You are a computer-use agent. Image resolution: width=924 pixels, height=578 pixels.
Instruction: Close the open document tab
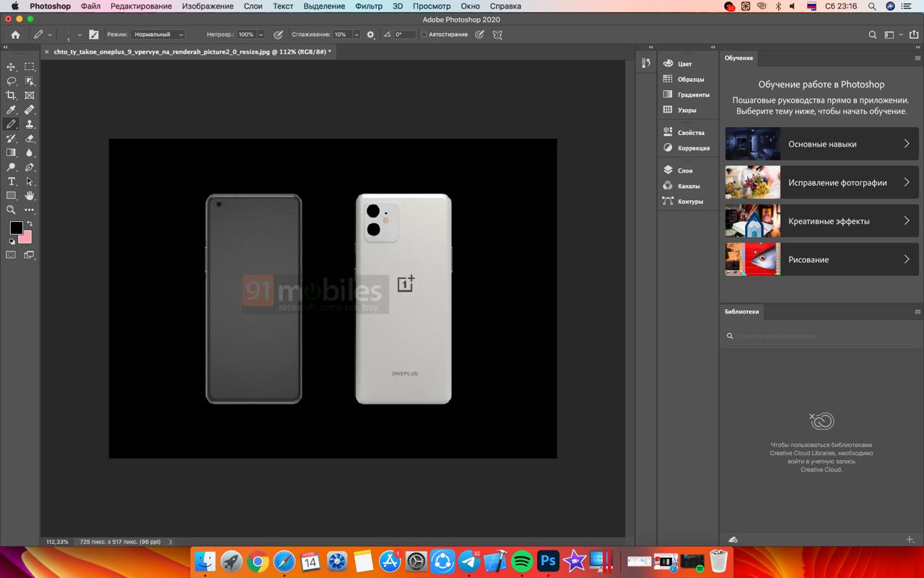pos(47,52)
